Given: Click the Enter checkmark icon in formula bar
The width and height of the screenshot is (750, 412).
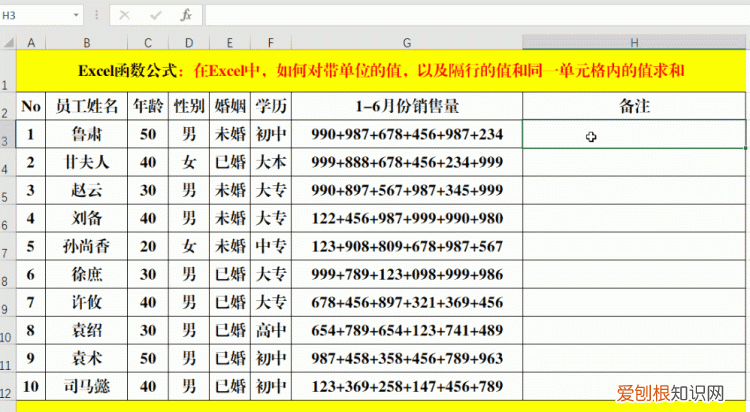Looking at the screenshot, I should point(155,16).
